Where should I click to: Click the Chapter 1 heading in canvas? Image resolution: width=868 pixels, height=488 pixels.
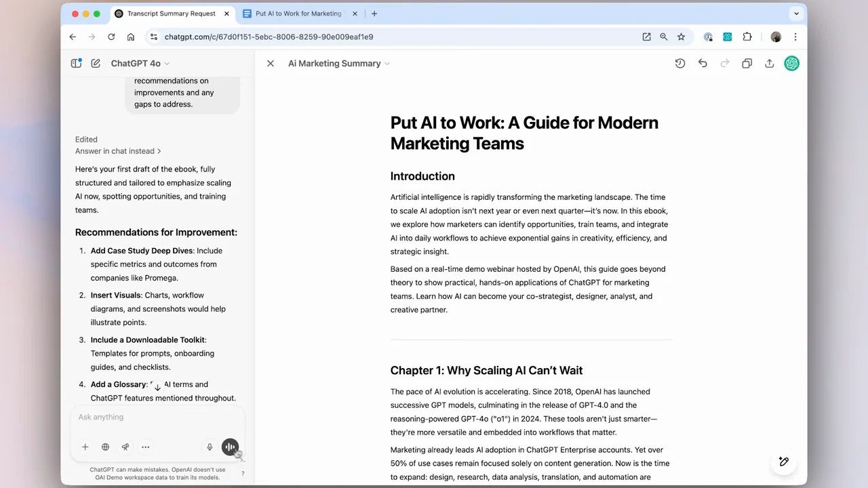click(x=486, y=370)
